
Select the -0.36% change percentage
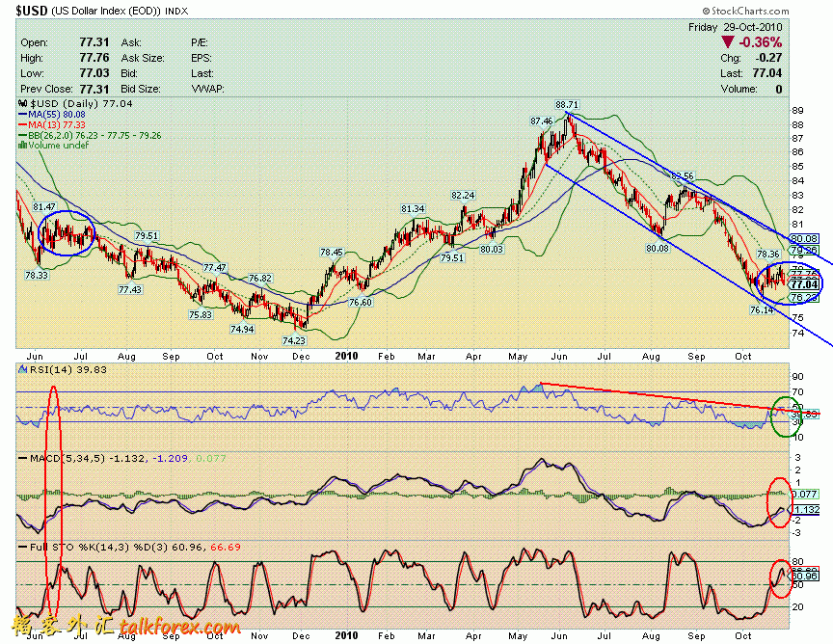coord(761,42)
